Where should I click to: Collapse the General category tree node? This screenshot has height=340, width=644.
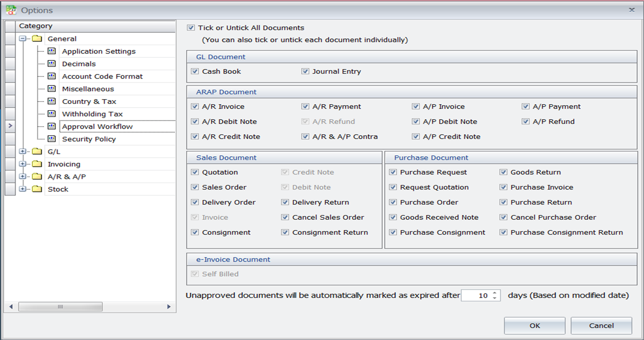[x=22, y=39]
